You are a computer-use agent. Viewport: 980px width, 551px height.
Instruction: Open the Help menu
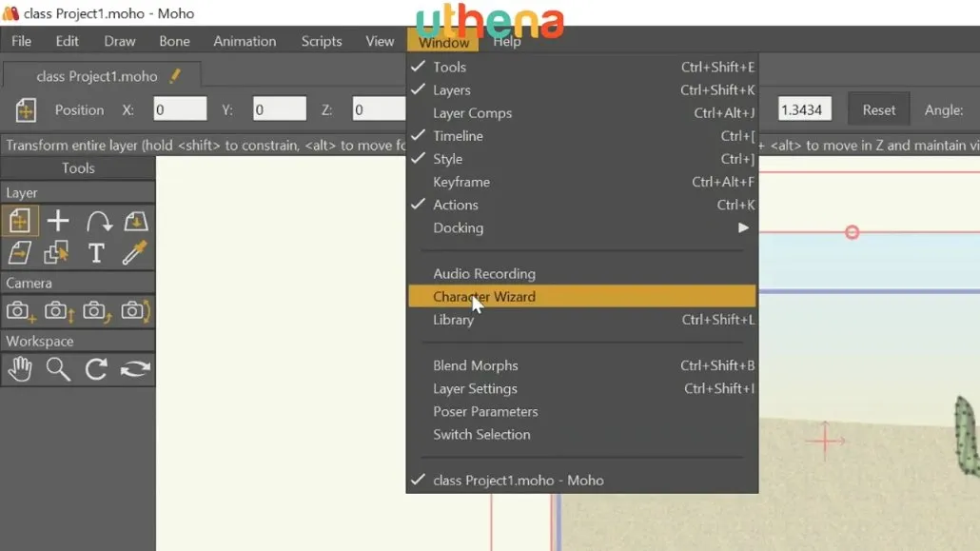506,41
